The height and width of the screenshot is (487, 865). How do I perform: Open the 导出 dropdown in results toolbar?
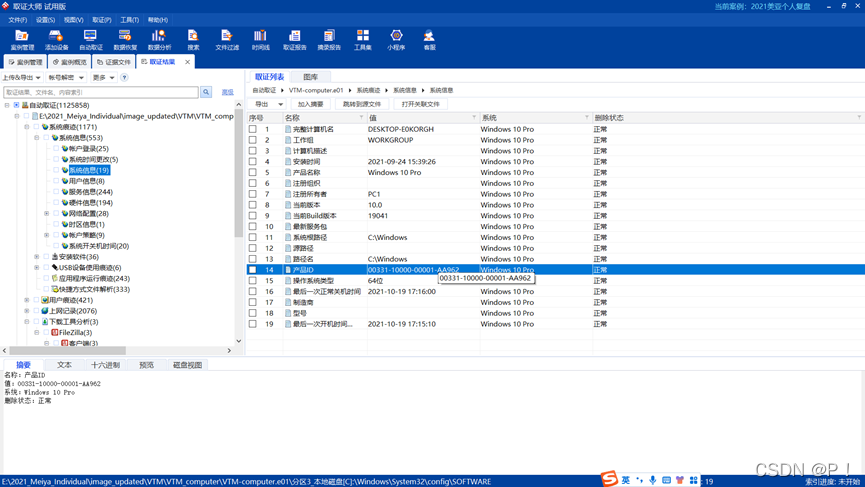(x=268, y=104)
